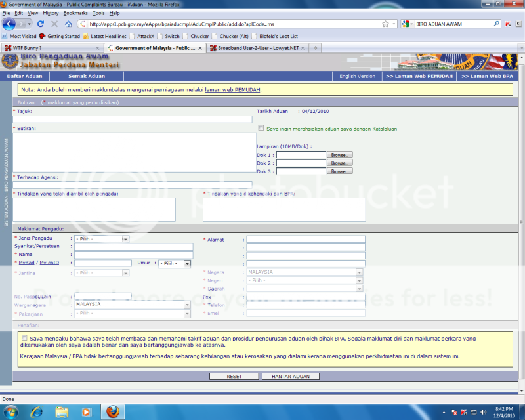
Task: Click the search engine magnifier icon
Action: click(x=496, y=24)
